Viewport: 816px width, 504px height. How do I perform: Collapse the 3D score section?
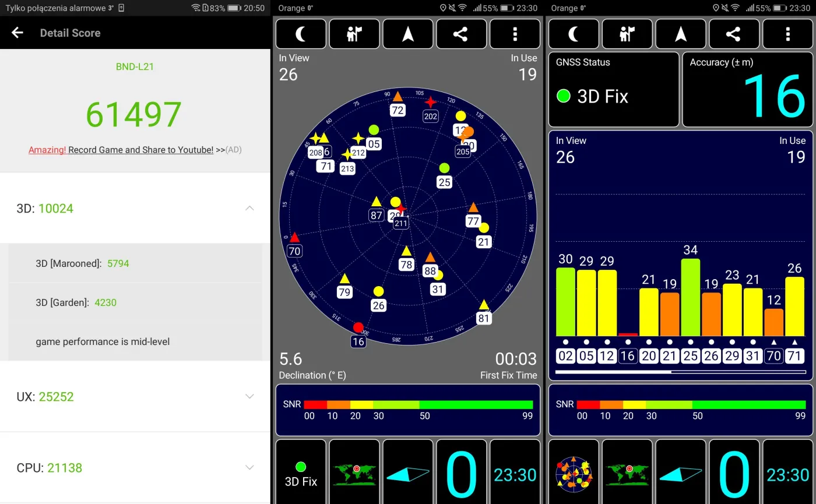pos(249,208)
